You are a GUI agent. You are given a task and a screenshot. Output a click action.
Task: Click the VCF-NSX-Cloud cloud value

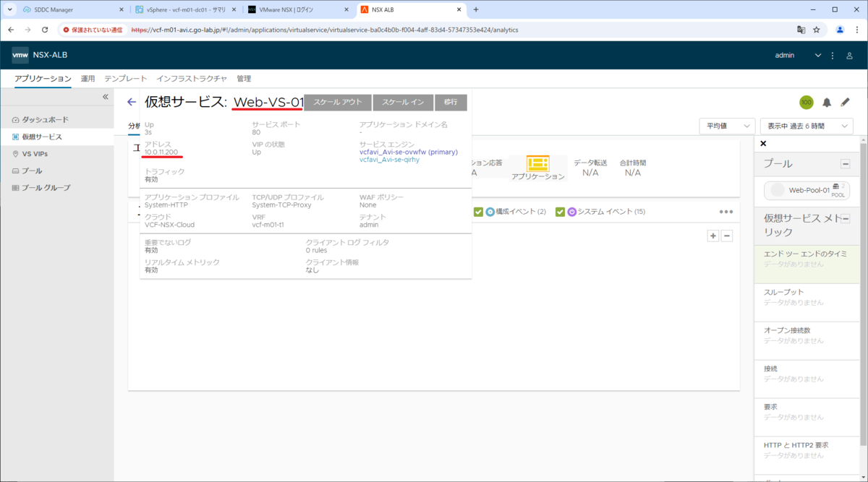tap(169, 224)
